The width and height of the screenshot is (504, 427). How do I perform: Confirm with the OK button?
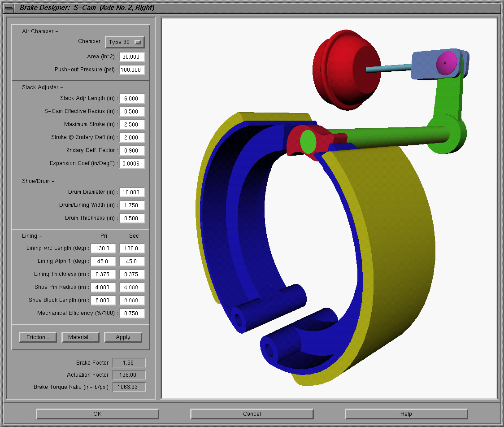[97, 414]
